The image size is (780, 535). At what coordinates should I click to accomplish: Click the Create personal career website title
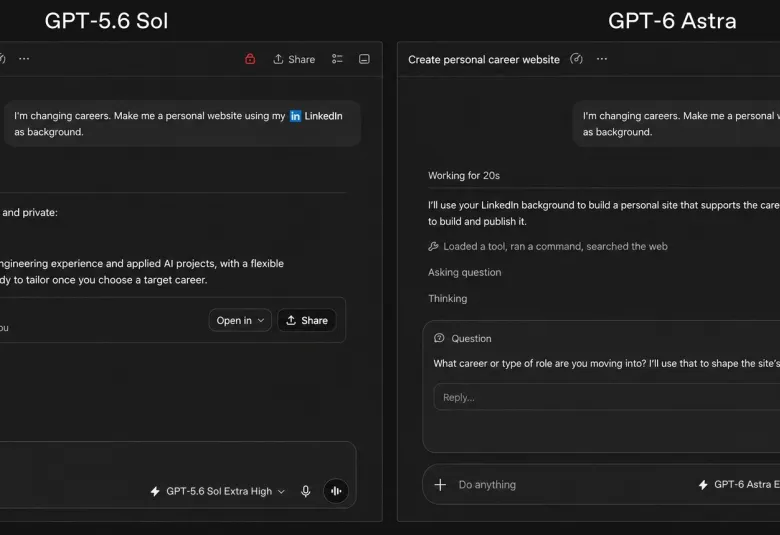tap(484, 60)
